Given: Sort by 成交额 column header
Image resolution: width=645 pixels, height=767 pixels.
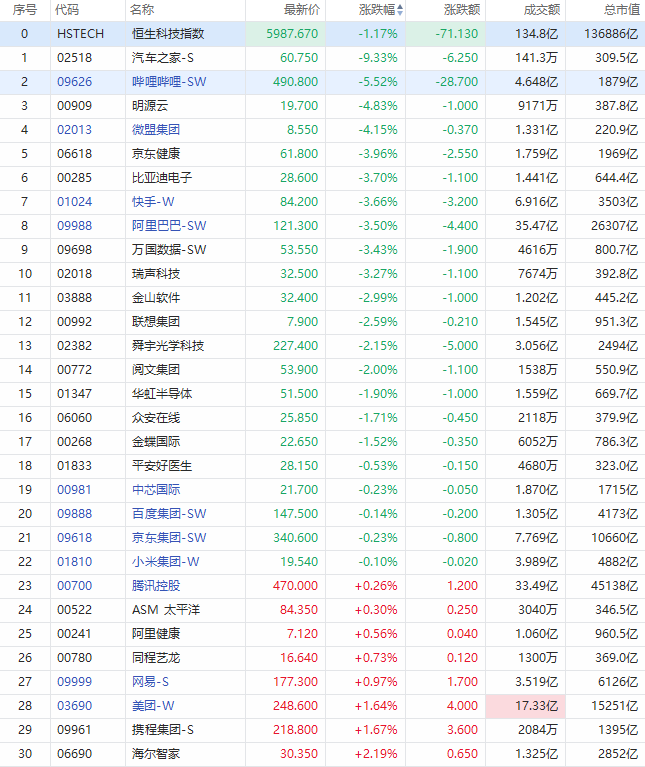Looking at the screenshot, I should coord(541,10).
